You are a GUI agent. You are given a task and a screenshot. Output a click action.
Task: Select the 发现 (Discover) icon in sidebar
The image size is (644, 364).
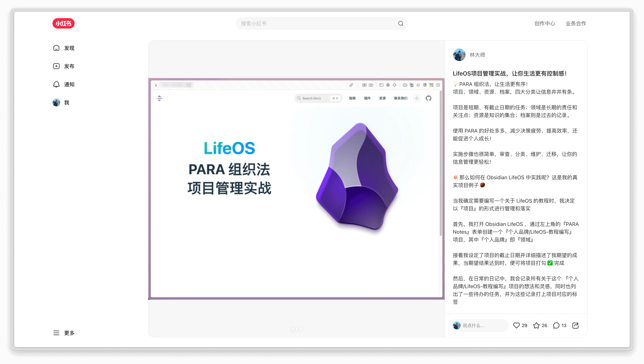click(x=56, y=48)
